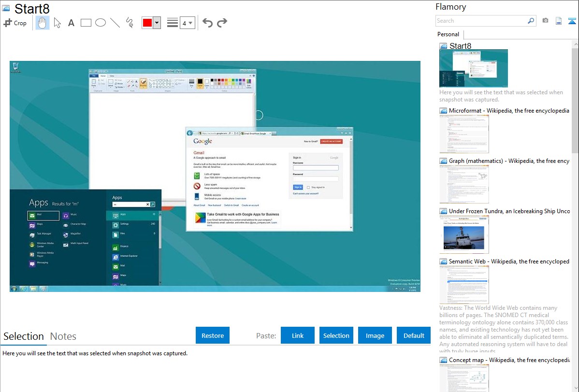Click the icon beside the Concept map entry

click(443, 360)
